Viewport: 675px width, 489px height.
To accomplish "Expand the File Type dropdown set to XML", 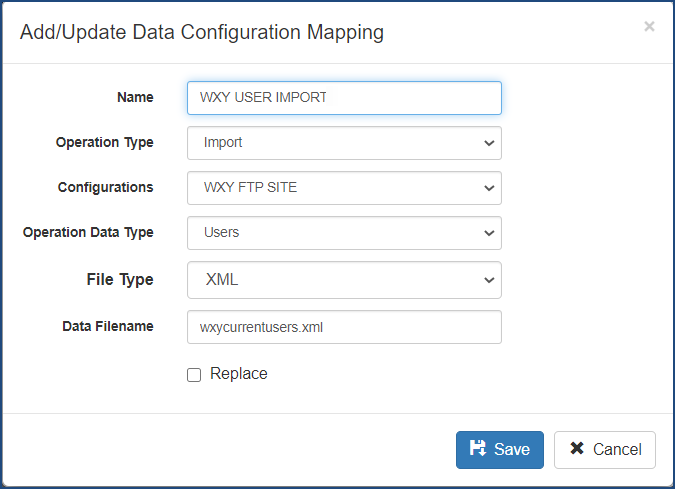I will 343,280.
